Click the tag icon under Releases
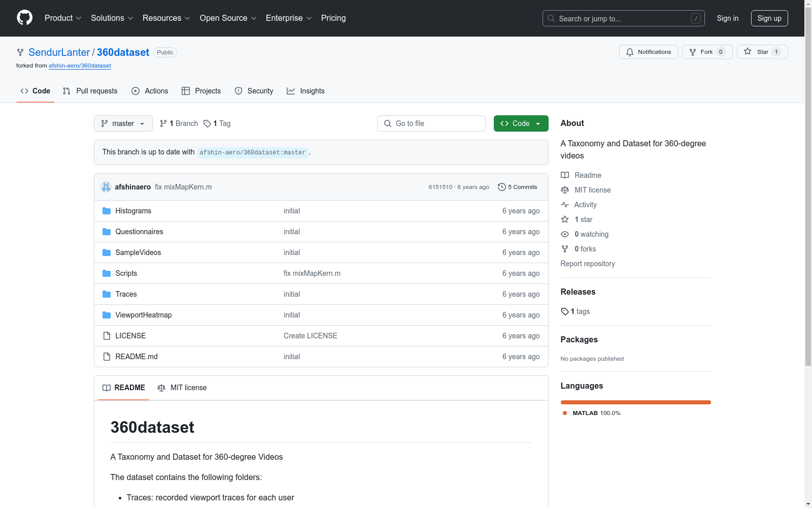The height and width of the screenshot is (508, 812). (x=565, y=311)
